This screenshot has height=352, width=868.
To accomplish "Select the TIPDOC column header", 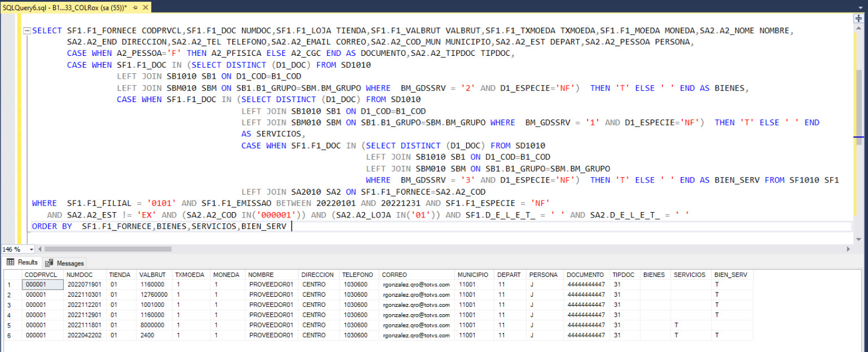I will [625, 275].
